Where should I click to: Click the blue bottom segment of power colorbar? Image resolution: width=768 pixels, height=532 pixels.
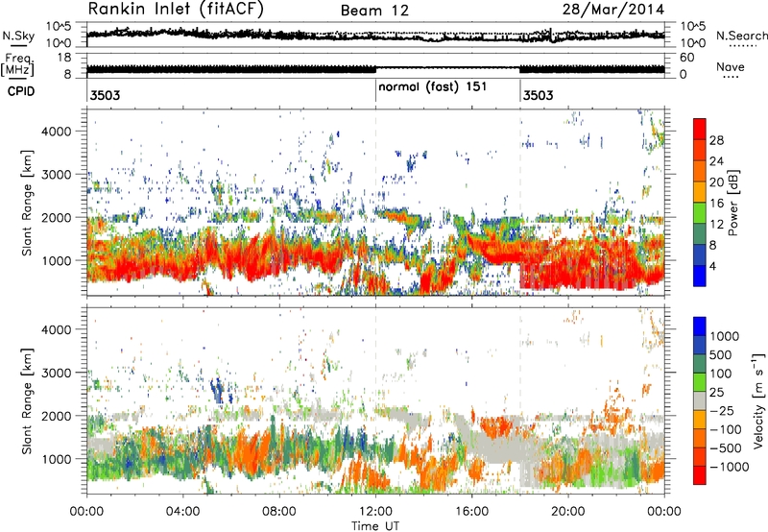click(x=700, y=276)
